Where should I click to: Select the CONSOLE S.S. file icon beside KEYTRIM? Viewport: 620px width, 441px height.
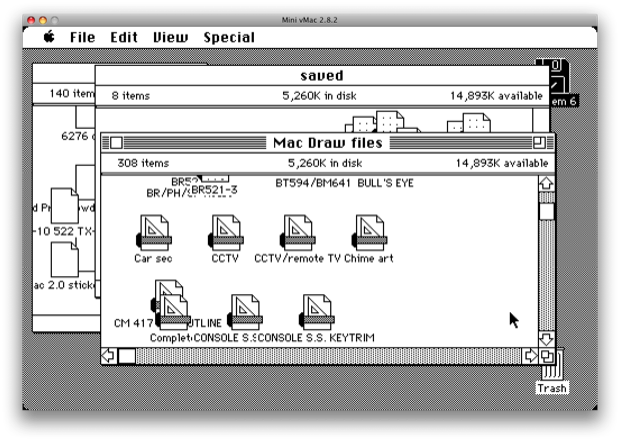click(x=245, y=312)
